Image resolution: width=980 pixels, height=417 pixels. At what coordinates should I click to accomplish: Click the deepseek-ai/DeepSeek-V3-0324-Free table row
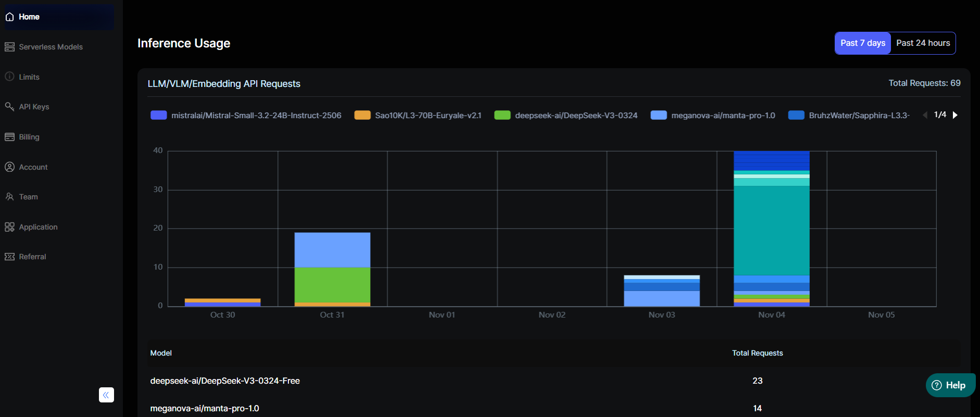225,381
